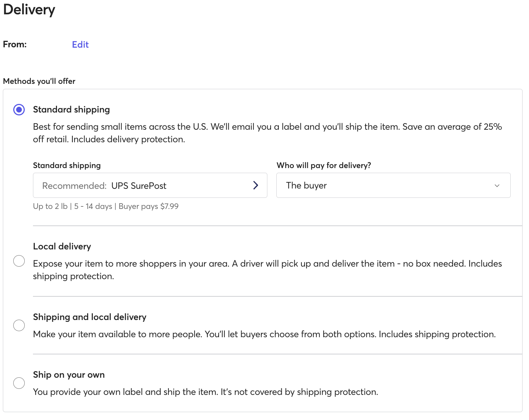Open the Who will pay for delivery dropdown
529x420 pixels.
393,185
